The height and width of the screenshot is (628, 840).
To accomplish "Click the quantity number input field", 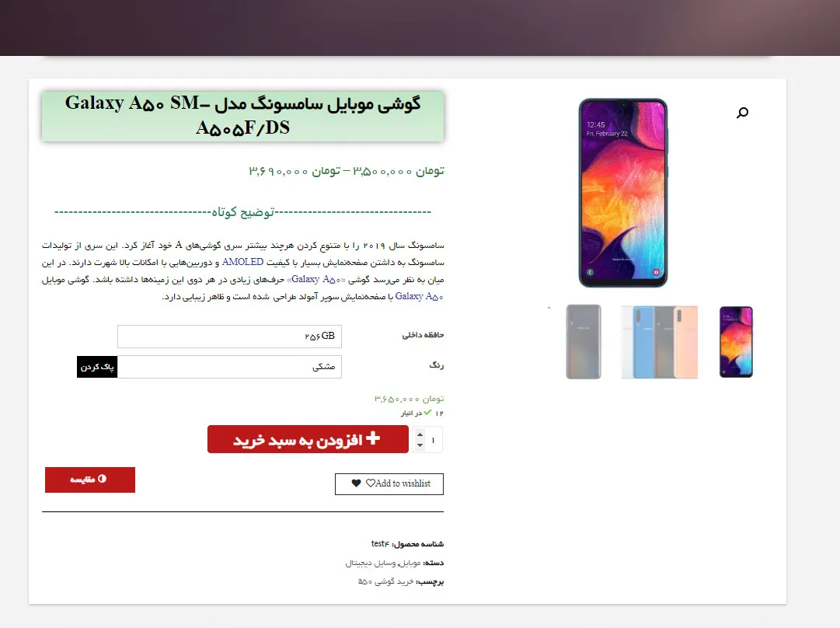I will [433, 440].
